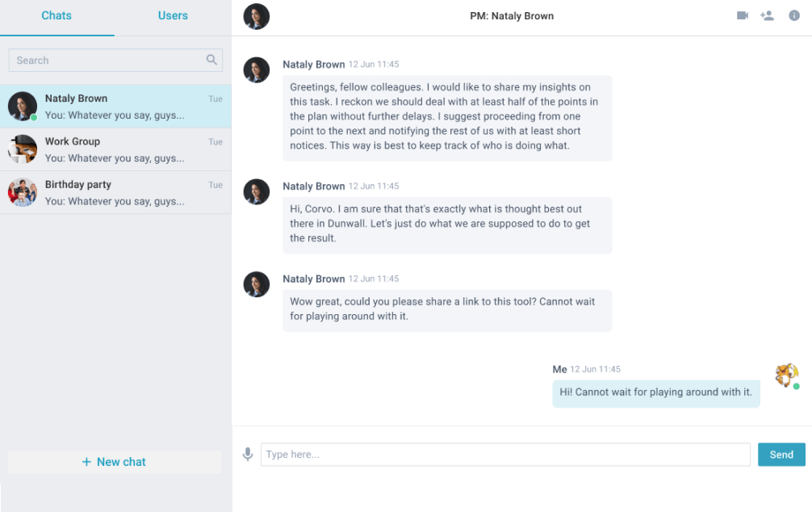The image size is (812, 512).
Task: Click the search magnifier icon
Action: coord(211,60)
